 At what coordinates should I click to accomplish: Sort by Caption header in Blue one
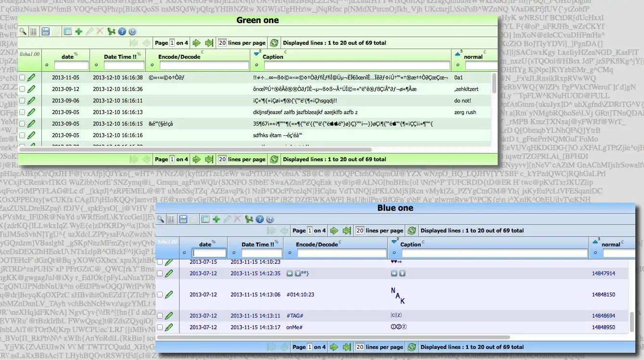coord(411,244)
